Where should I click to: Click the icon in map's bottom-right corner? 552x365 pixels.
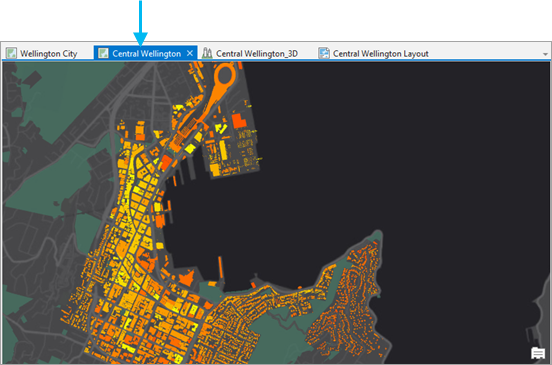coord(538,353)
